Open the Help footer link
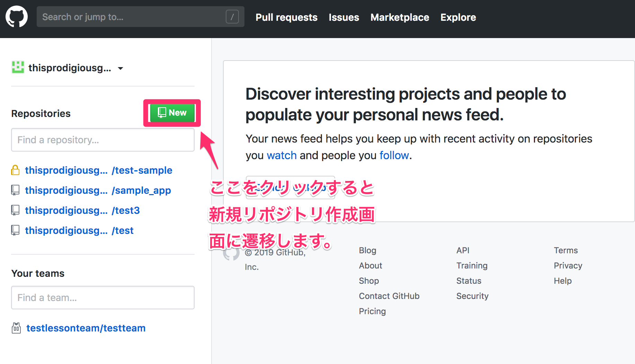This screenshot has height=364, width=635. 563,281
